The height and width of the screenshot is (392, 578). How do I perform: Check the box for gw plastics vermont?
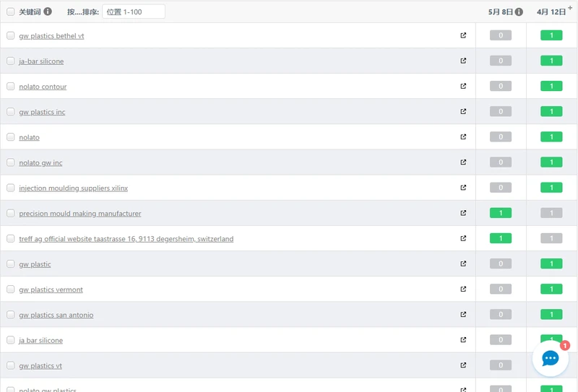11,289
